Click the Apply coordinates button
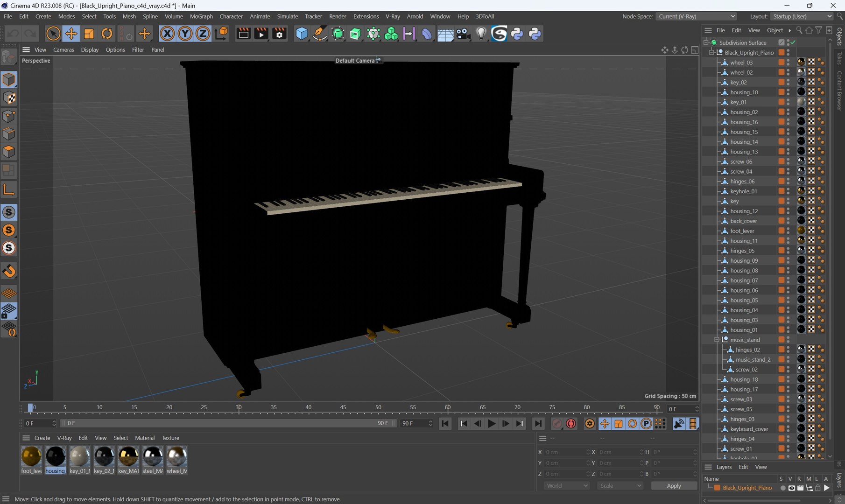 pyautogui.click(x=674, y=486)
